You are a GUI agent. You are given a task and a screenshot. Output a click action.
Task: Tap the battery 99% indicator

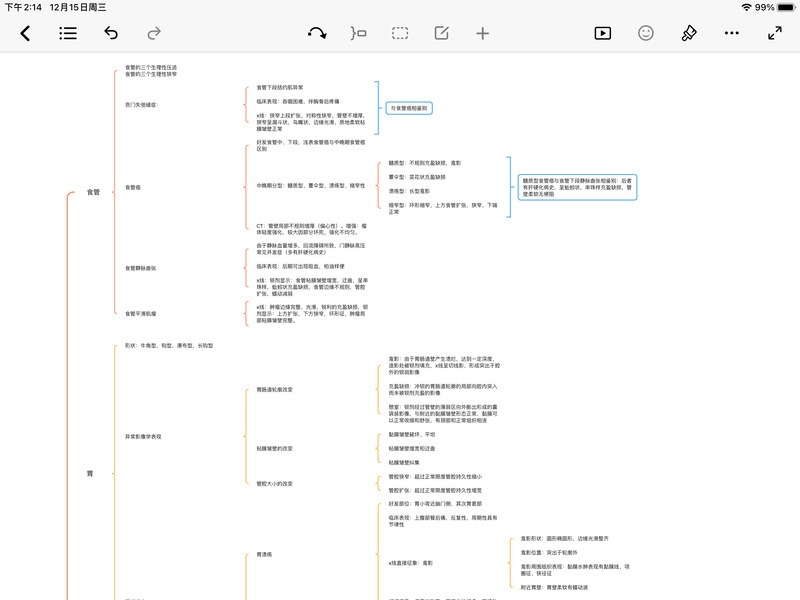(774, 7)
